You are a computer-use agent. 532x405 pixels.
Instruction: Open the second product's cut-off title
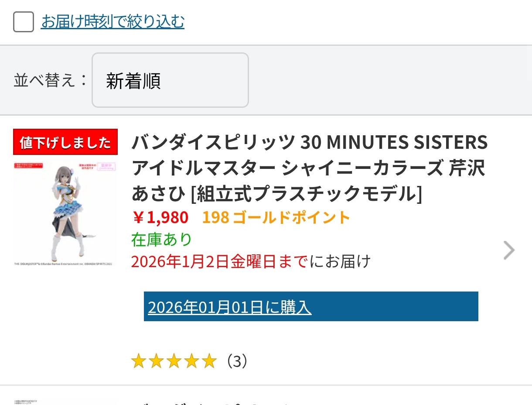click(218, 402)
